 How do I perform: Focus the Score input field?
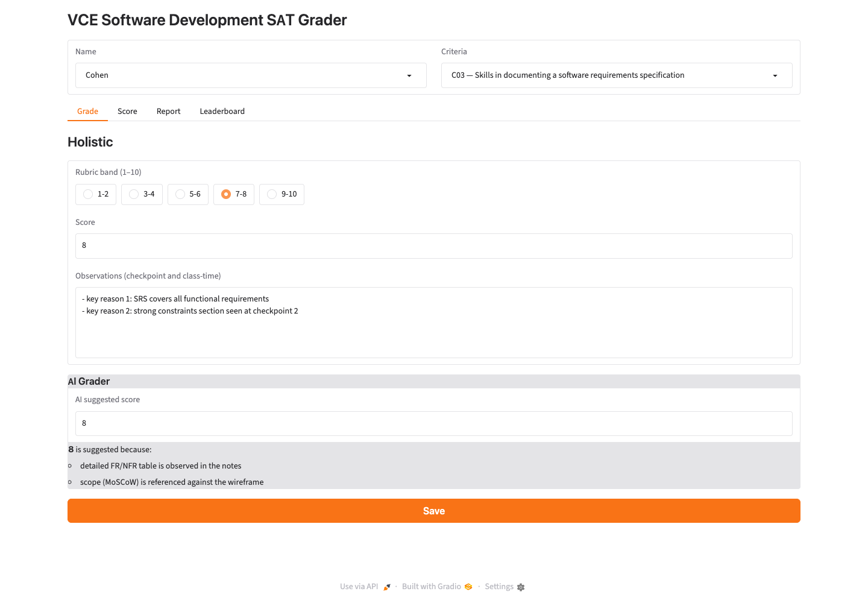point(434,246)
